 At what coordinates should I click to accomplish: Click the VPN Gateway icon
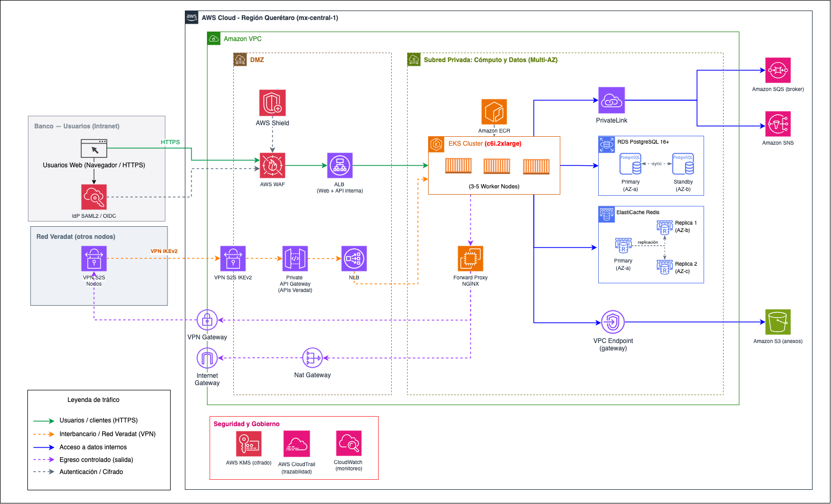[x=207, y=320]
